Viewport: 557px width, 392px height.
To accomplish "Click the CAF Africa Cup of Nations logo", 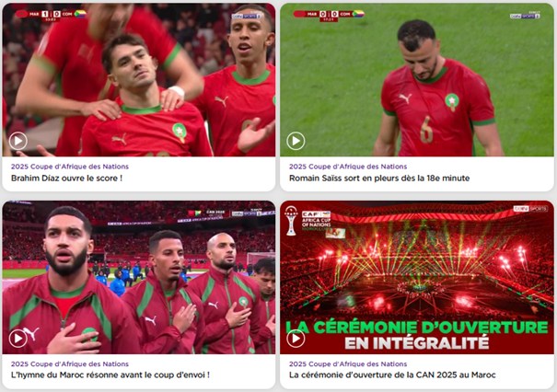I will coord(316,220).
